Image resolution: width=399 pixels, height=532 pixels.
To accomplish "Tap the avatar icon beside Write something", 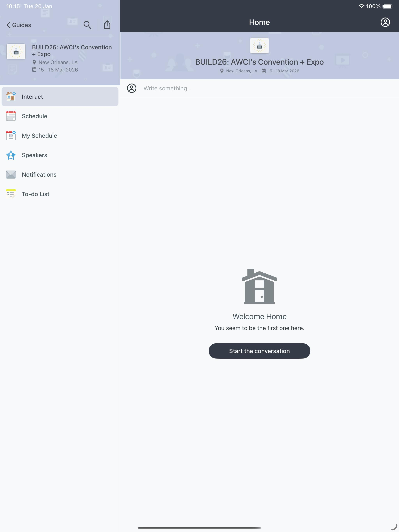I will (132, 88).
